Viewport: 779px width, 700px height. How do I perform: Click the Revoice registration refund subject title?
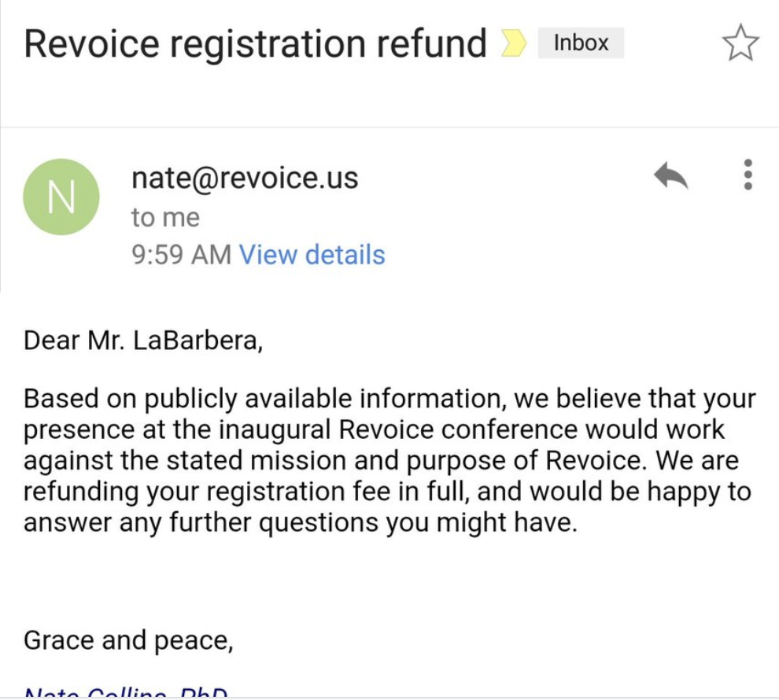[256, 44]
